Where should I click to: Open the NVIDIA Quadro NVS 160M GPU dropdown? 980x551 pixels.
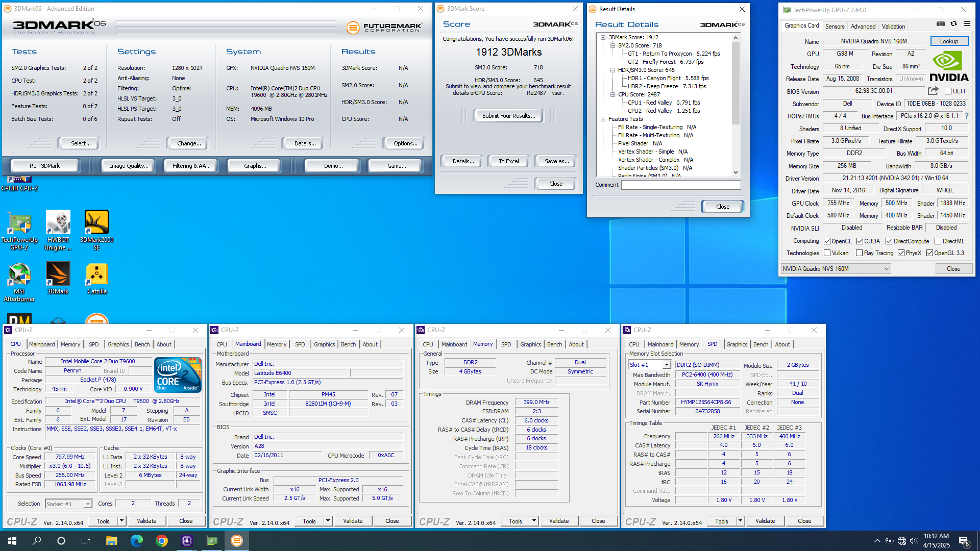point(836,269)
